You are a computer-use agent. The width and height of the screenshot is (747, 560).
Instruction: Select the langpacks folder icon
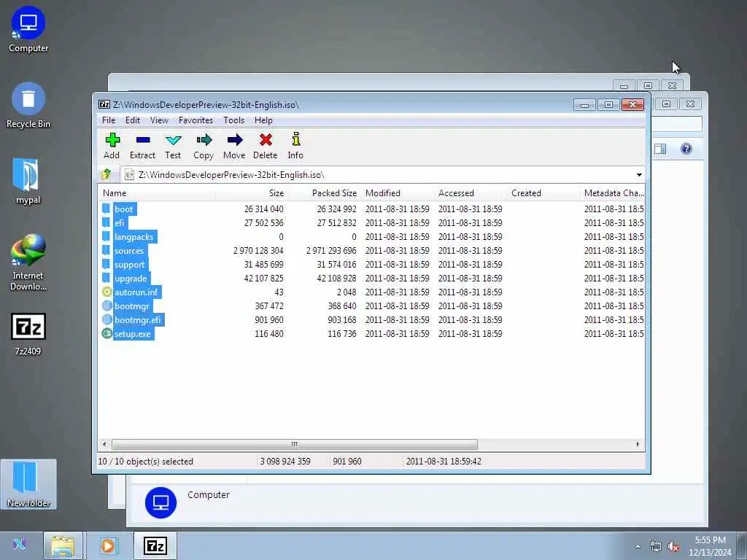[107, 237]
